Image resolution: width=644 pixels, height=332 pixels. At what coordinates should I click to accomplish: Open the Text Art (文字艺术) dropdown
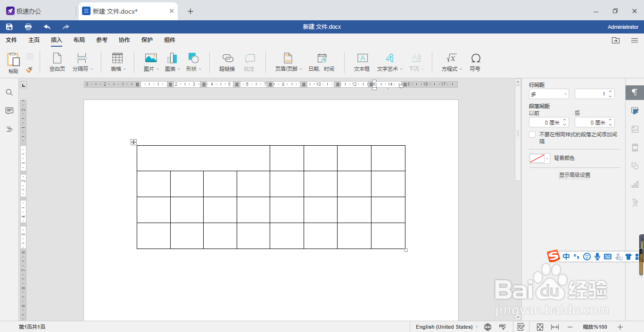pyautogui.click(x=389, y=62)
